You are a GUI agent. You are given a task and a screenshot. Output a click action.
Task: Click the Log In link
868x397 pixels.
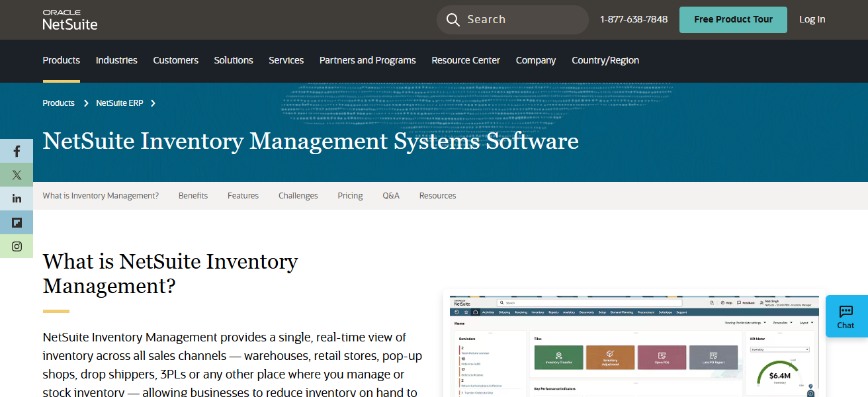(812, 20)
